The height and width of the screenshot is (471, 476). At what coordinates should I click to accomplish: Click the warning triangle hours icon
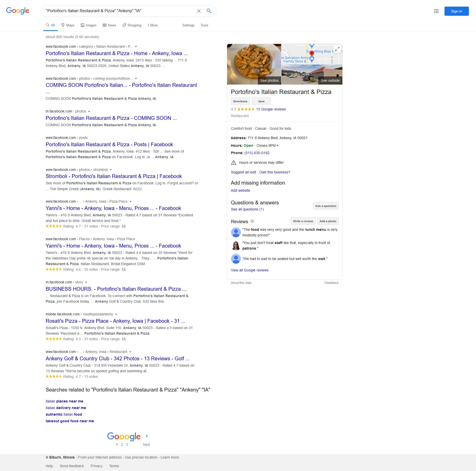click(x=234, y=163)
